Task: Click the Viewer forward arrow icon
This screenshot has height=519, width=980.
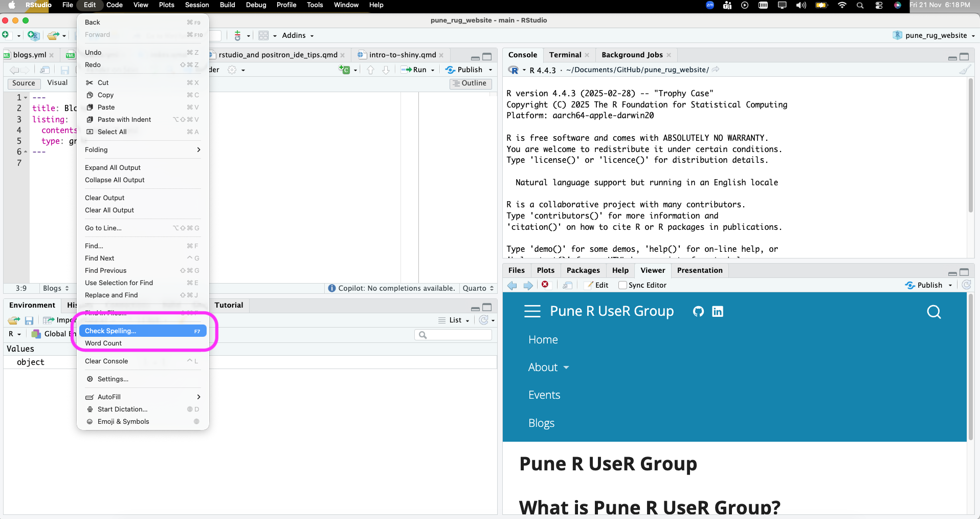Action: click(528, 285)
